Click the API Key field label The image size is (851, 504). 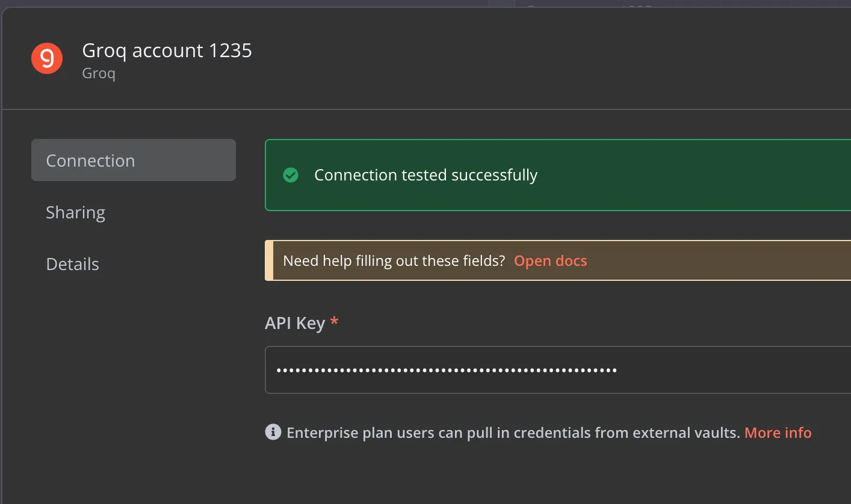click(302, 323)
